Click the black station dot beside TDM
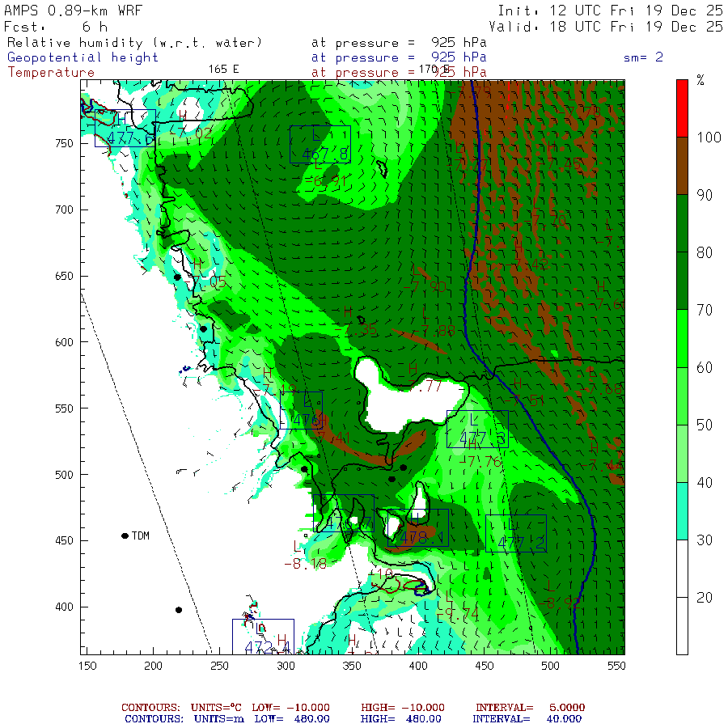The image size is (728, 728). (125, 535)
